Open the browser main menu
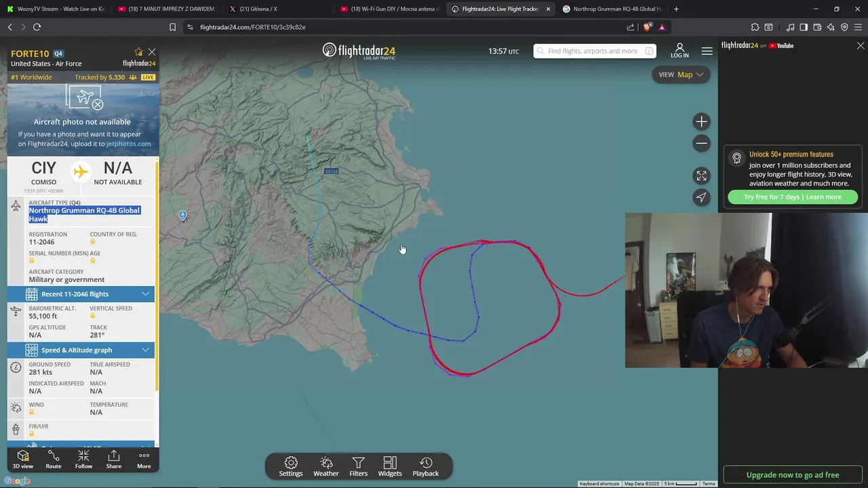The width and height of the screenshot is (868, 488). [858, 27]
